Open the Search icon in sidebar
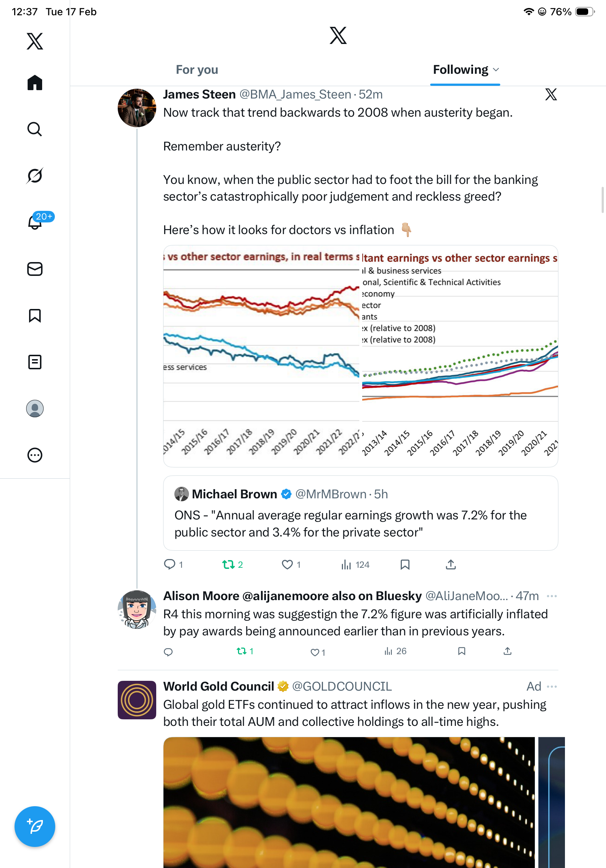The image size is (606, 868). pyautogui.click(x=35, y=129)
